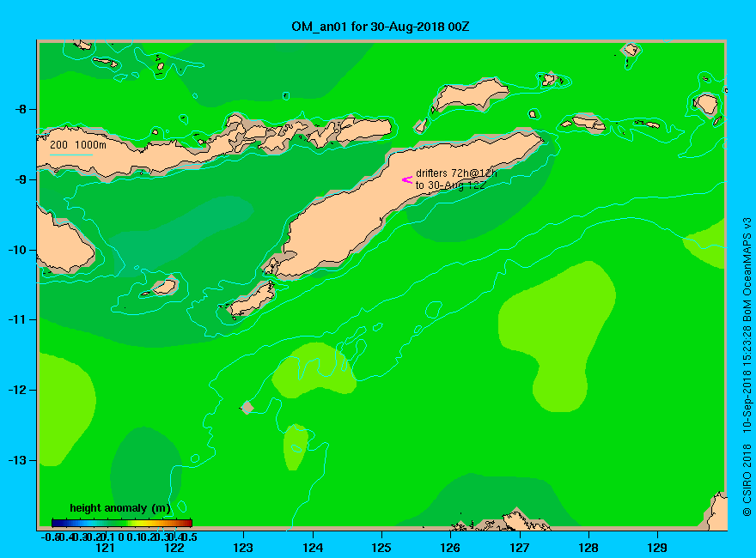
Task: Click the latitude label -8
Action: tap(21, 109)
